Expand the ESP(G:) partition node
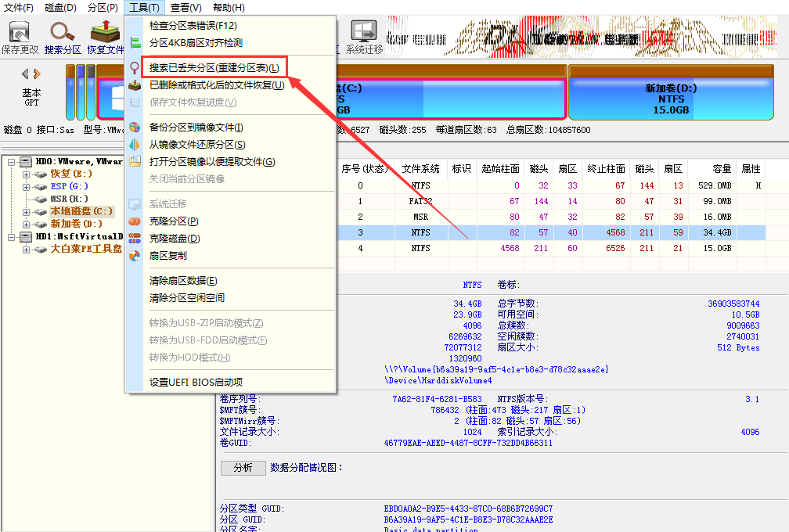 [x=26, y=187]
